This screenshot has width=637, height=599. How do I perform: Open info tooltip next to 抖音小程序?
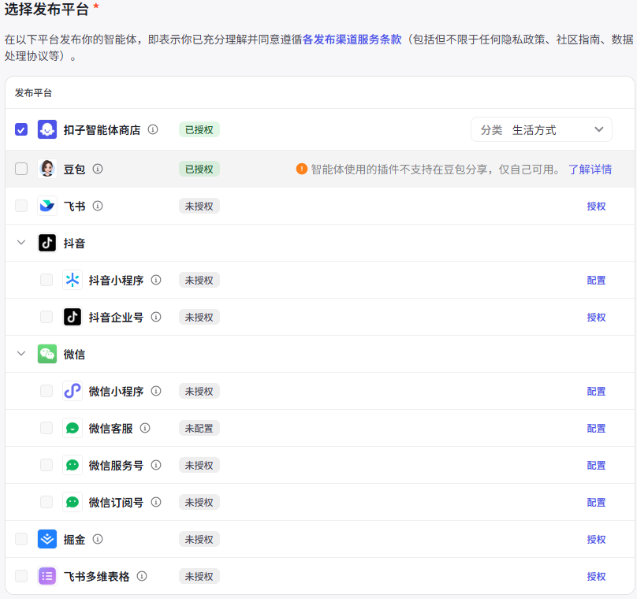156,280
